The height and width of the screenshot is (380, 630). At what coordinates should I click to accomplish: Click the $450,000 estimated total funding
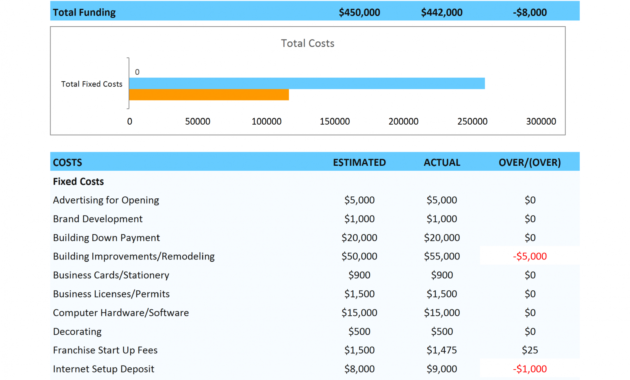tap(359, 12)
